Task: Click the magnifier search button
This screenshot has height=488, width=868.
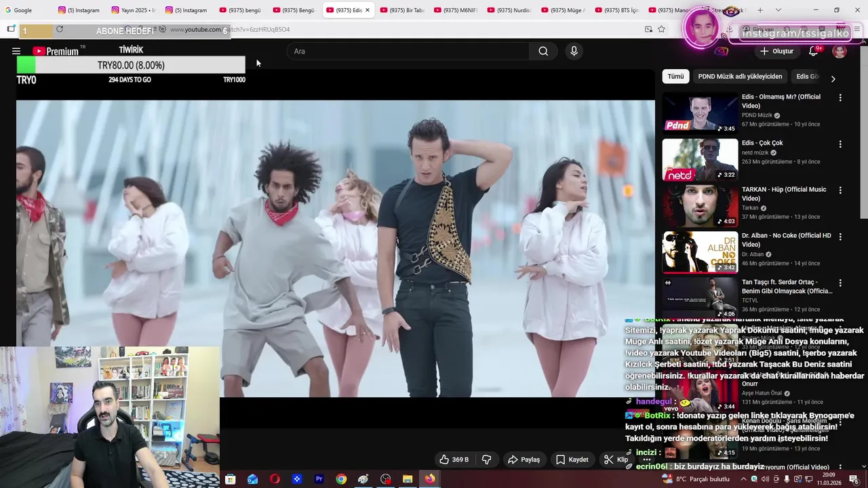Action: [x=543, y=51]
